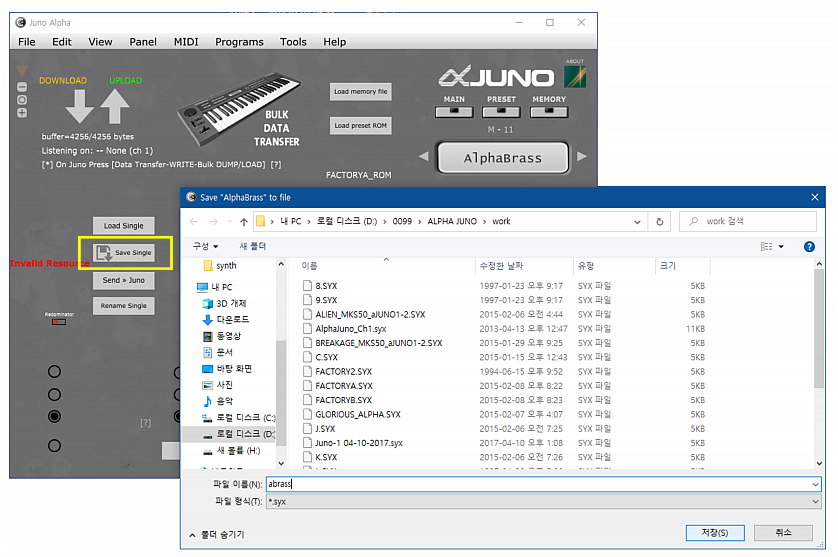The height and width of the screenshot is (557, 838).
Task: Open the 파일 형식 type dropdown
Action: (x=815, y=501)
